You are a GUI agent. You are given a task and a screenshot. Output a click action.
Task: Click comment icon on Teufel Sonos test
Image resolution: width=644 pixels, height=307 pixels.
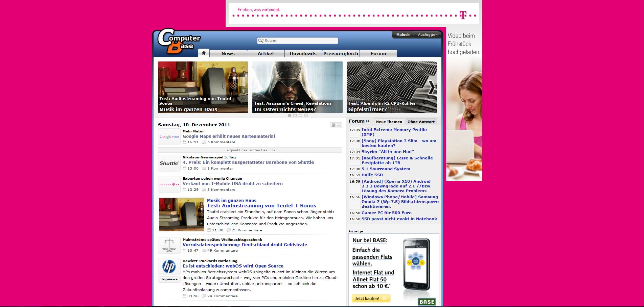(x=228, y=230)
